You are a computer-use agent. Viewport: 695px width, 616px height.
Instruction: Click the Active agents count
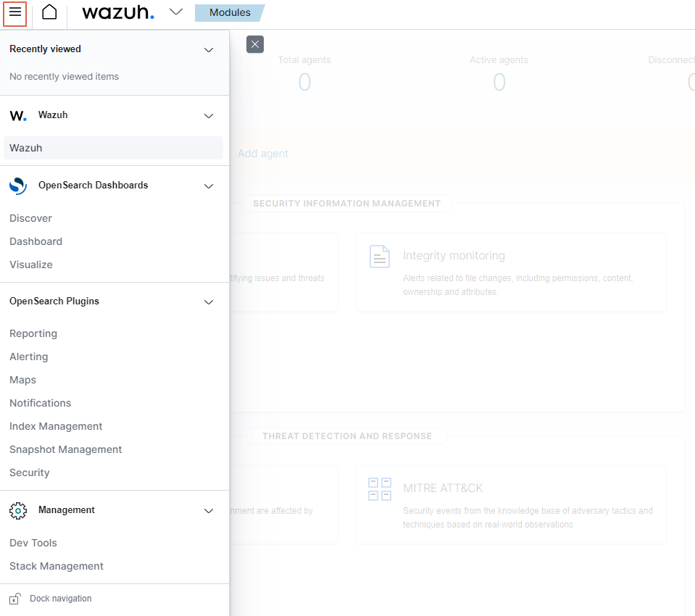[499, 82]
